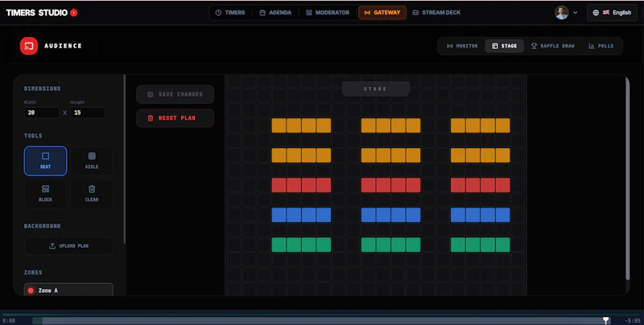Open the English language selector
Image resolution: width=644 pixels, height=325 pixels.
pos(612,13)
